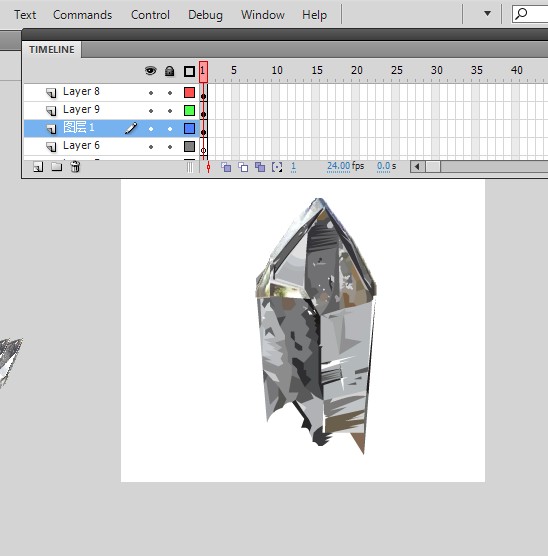Click the pencil icon on 图层 1
548x556 pixels.
(x=131, y=128)
